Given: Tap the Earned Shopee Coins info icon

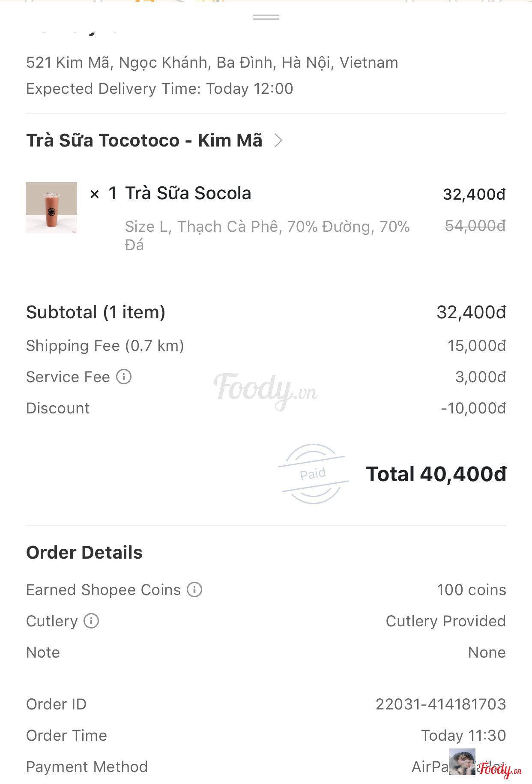Looking at the screenshot, I should (x=194, y=589).
